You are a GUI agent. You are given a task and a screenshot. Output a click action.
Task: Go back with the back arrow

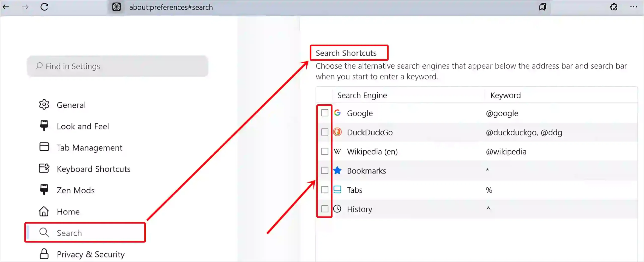click(x=6, y=7)
